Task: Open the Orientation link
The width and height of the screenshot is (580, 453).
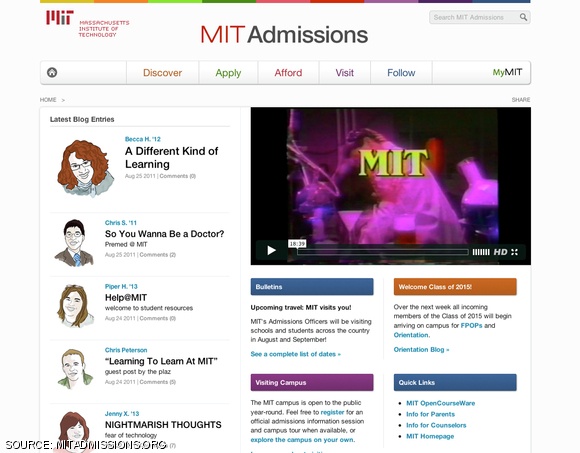Action: (x=411, y=335)
